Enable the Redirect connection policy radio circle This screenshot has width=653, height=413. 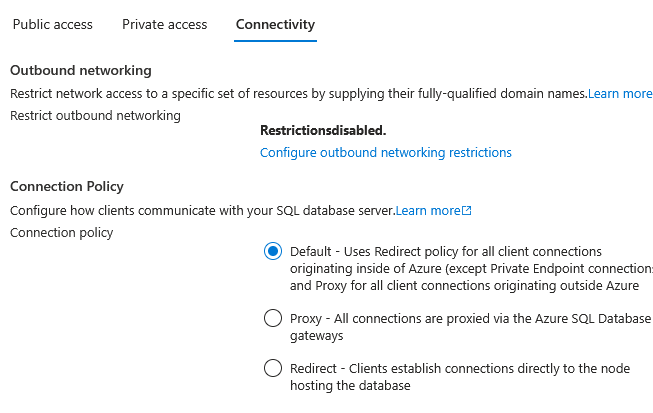coord(272,369)
